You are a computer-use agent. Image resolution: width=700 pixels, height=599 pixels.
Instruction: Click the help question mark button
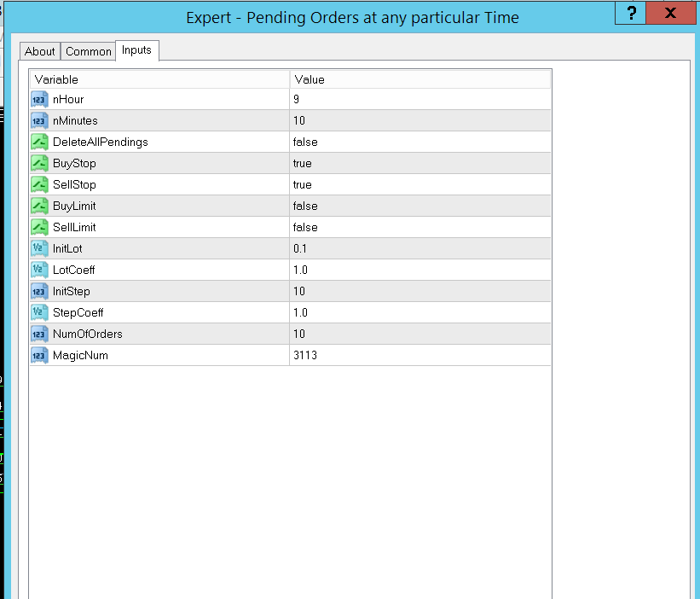click(x=630, y=13)
